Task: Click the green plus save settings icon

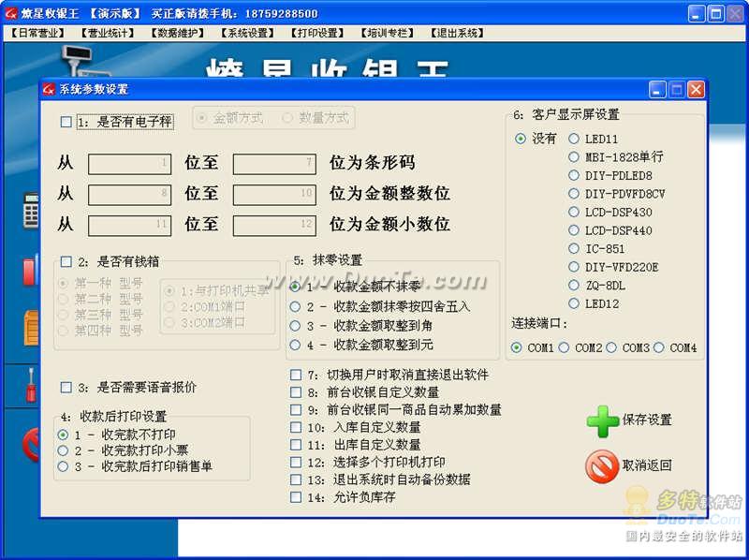Action: pos(602,420)
